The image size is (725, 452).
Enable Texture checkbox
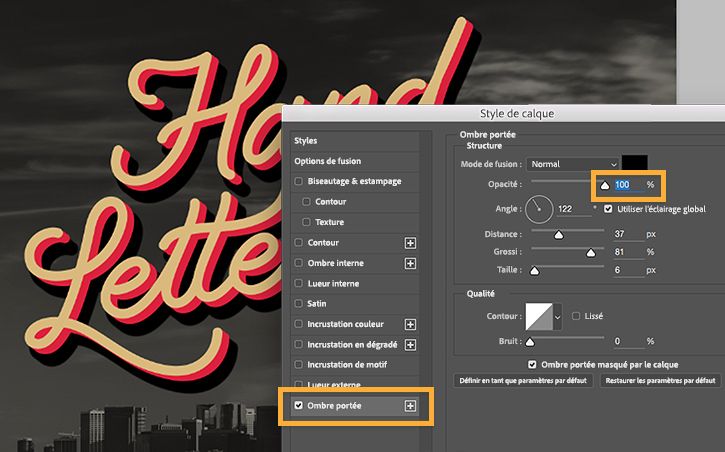306,222
